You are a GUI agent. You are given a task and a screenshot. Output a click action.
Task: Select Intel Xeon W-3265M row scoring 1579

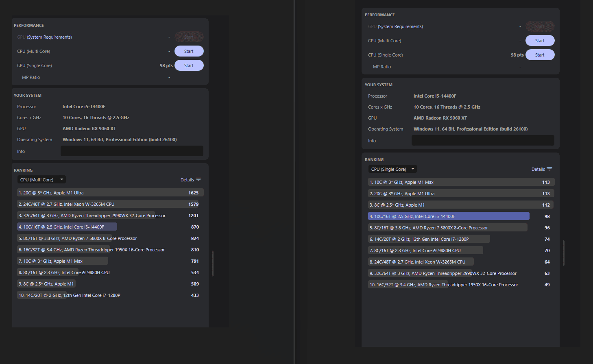coord(110,204)
